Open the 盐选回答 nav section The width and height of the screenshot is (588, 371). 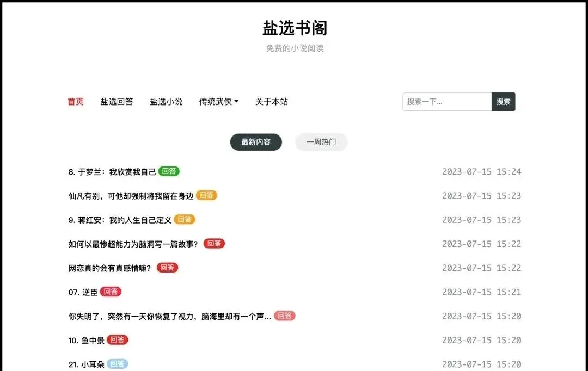[x=117, y=102]
